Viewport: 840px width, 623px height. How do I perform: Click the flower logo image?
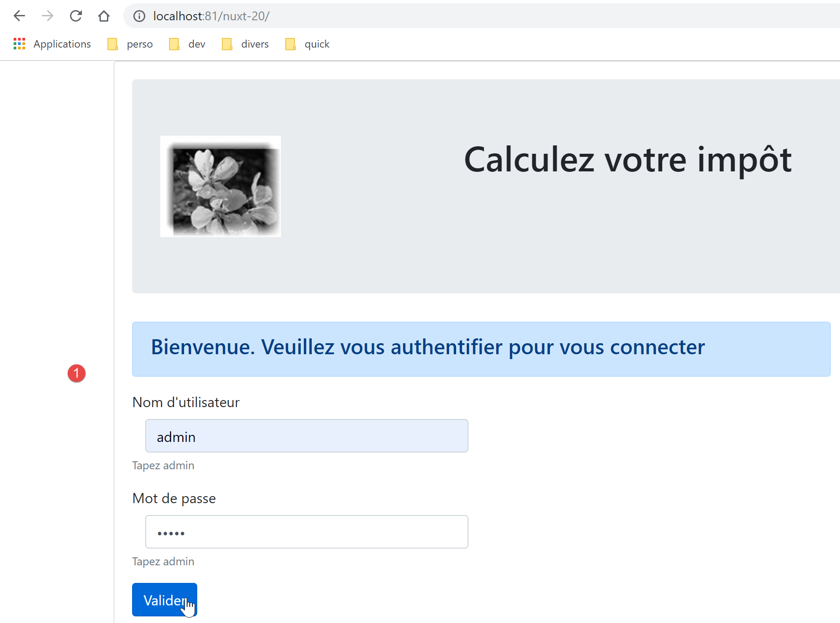click(221, 186)
